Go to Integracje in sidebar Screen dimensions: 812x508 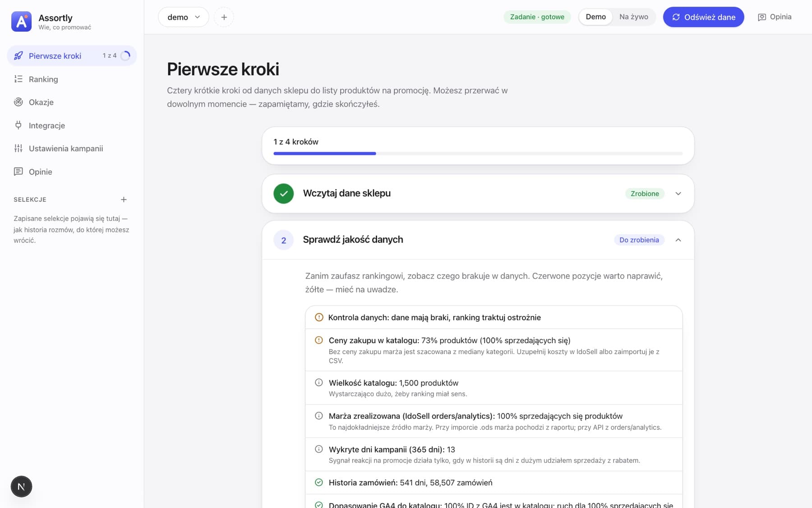tap(72, 125)
